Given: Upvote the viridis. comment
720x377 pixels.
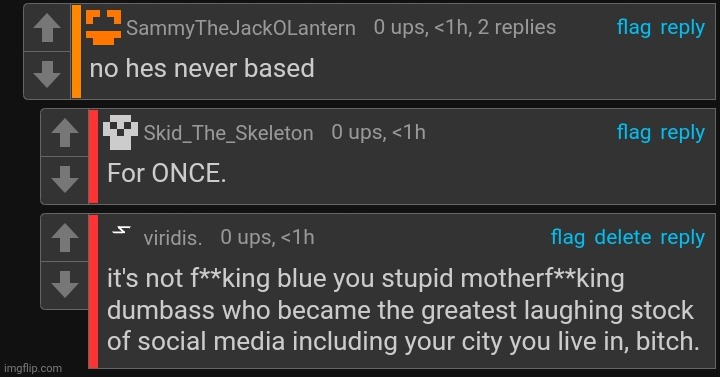Looking at the screenshot, I should click(65, 238).
